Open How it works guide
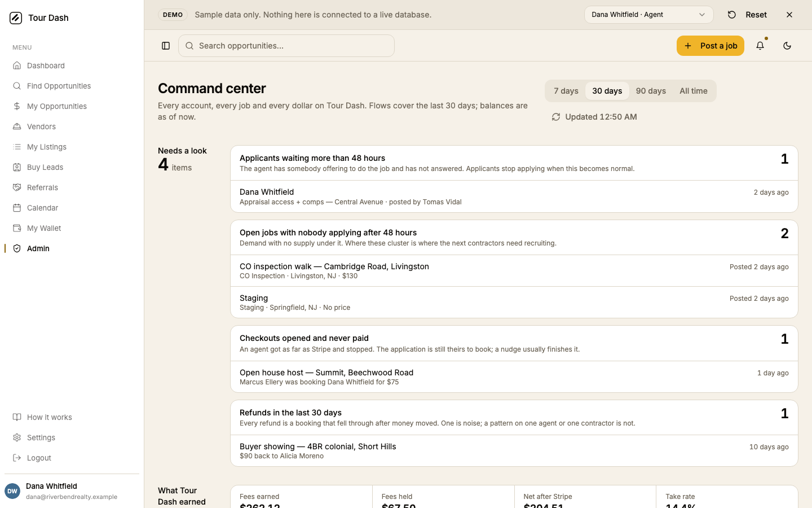 click(x=72, y=417)
